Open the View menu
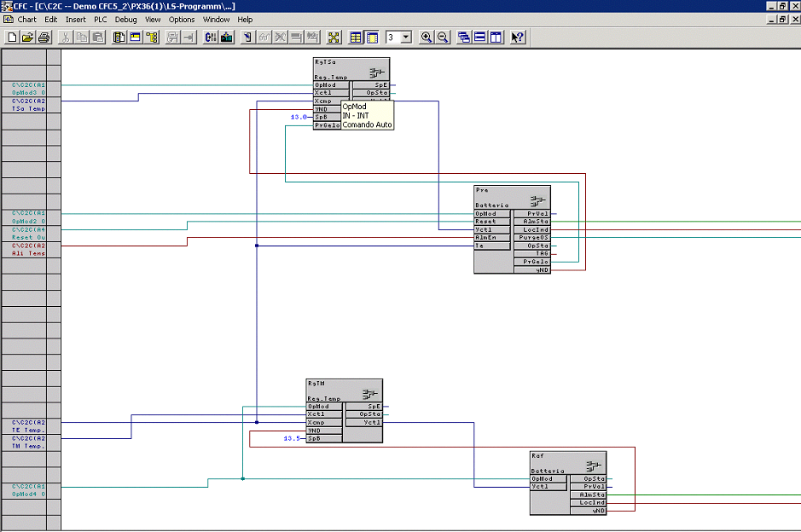801x532 pixels. click(x=153, y=20)
